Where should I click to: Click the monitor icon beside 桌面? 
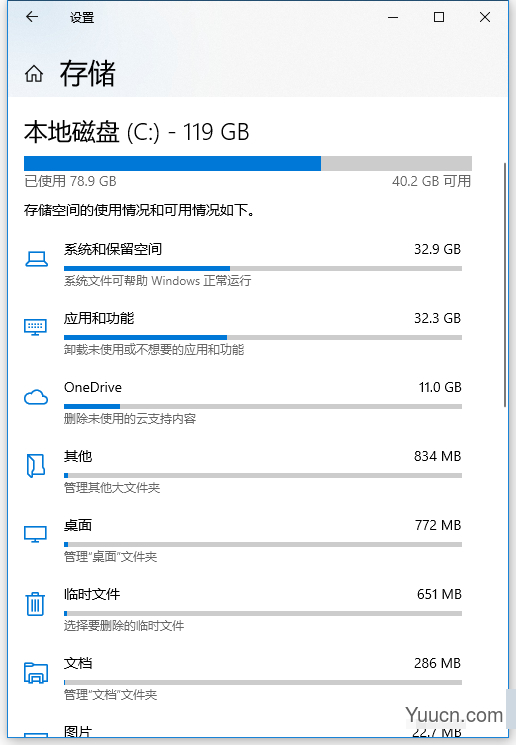(36, 534)
